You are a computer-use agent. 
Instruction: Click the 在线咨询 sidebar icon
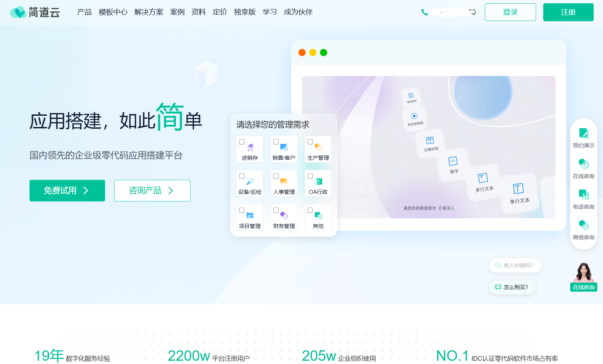click(x=584, y=164)
